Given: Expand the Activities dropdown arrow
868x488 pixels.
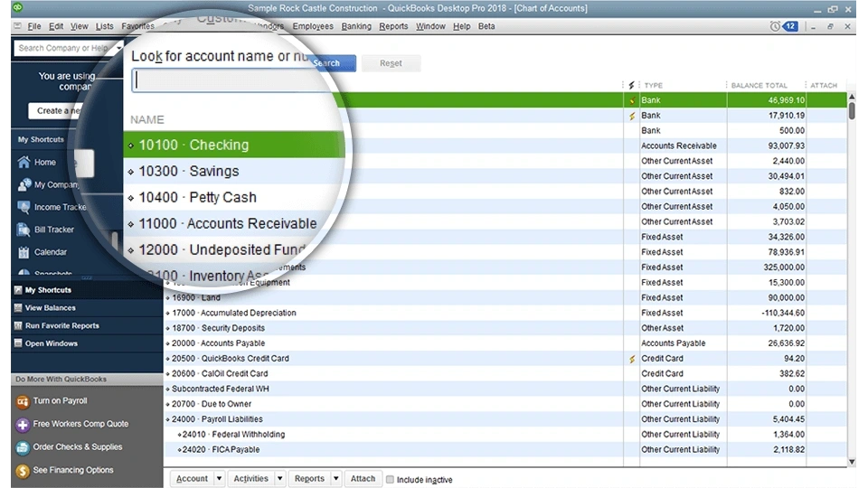Looking at the screenshot, I should [279, 479].
